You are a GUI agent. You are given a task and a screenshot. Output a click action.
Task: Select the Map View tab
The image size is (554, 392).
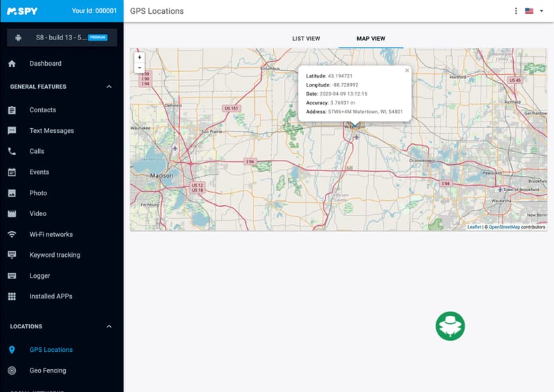point(370,39)
